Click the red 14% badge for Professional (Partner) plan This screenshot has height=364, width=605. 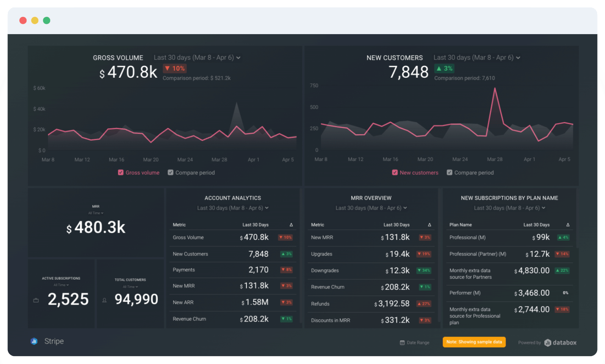(561, 254)
